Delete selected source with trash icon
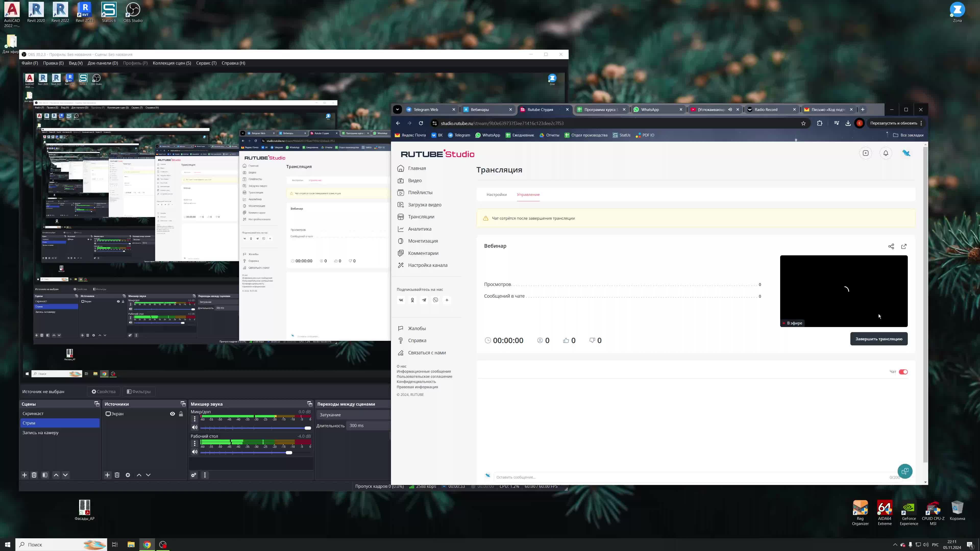Screen dimensions: 980x551 coord(117,475)
